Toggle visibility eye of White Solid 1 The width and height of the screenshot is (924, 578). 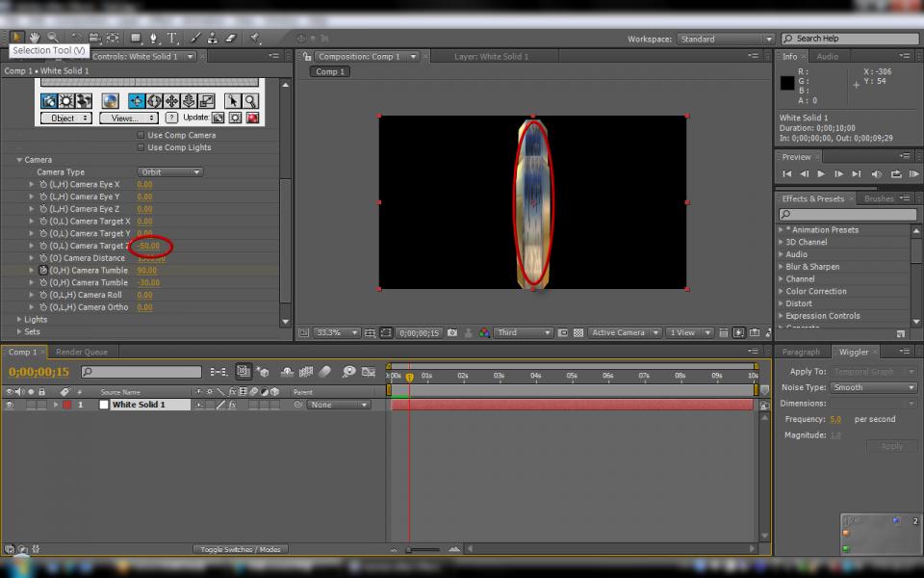click(x=10, y=406)
